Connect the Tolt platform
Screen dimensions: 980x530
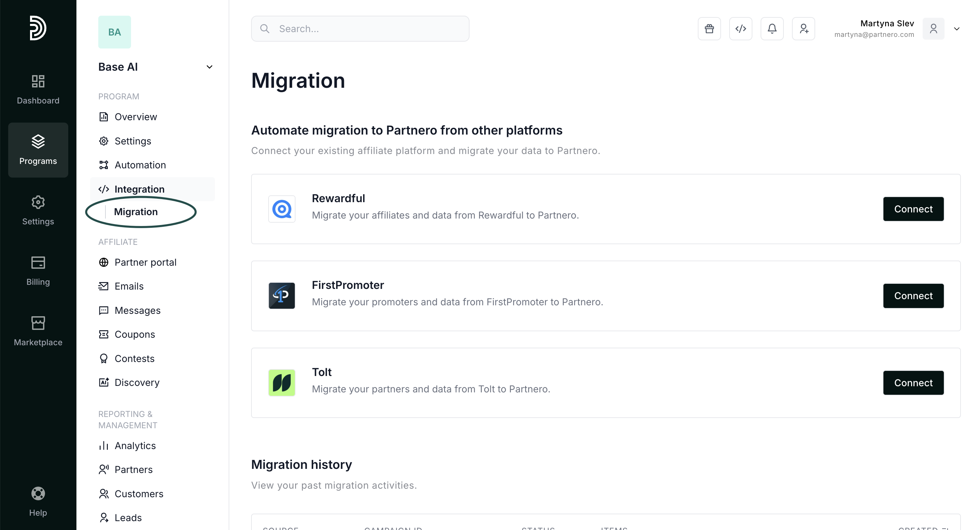pos(913,383)
